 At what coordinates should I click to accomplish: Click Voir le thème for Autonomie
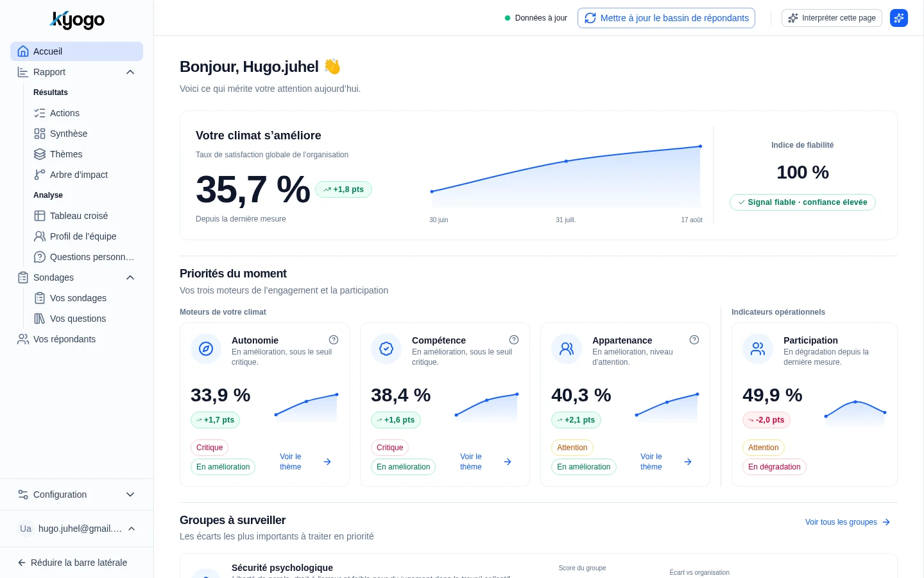point(305,462)
